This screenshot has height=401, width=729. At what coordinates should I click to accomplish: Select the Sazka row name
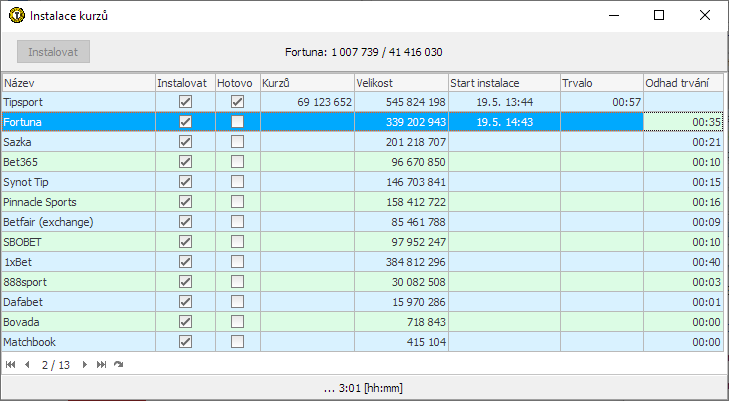coord(17,142)
